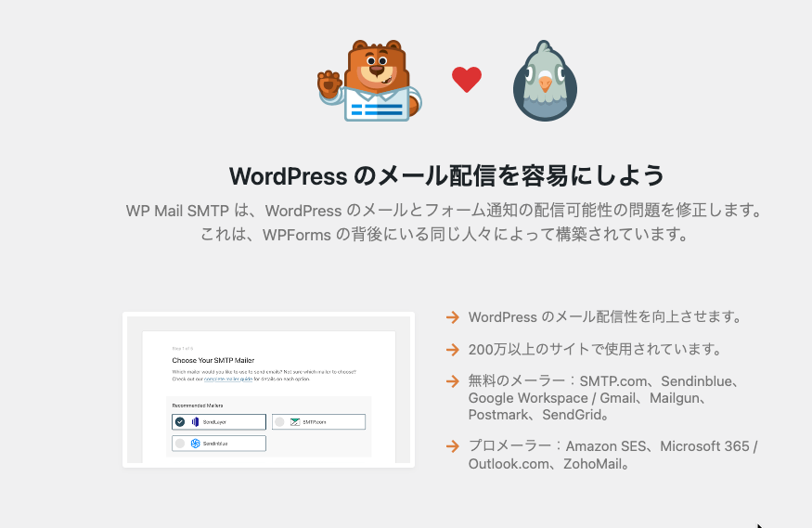Screen dimensions: 812x528
Task: Click the description line starting WP Mail SMTP は
Action: pyautogui.click(x=445, y=211)
